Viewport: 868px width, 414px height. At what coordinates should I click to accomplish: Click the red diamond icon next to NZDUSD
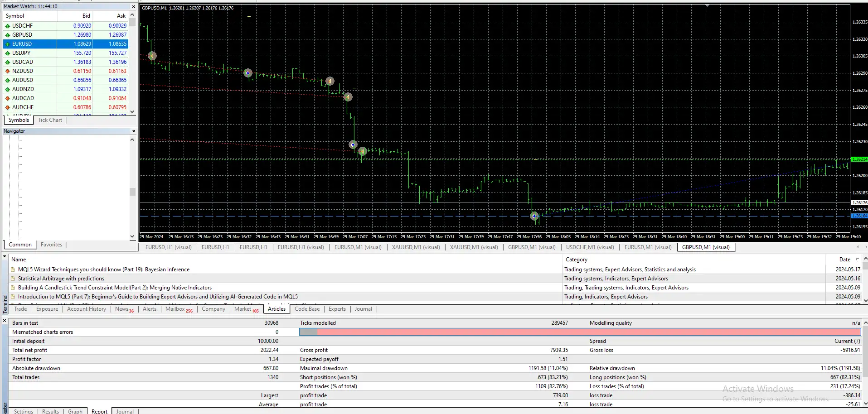pos(7,71)
